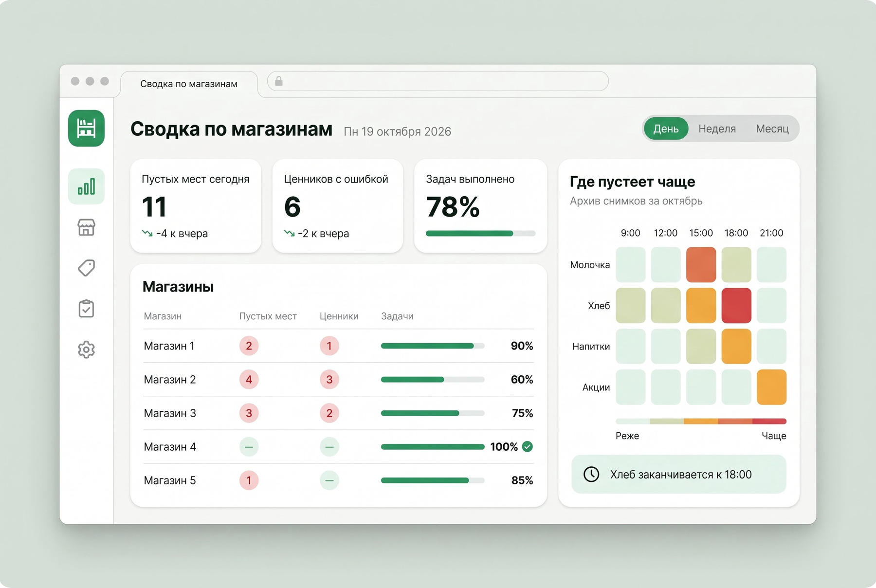Image resolution: width=876 pixels, height=588 pixels.
Task: Switch the period toggle to Месяц
Action: point(772,129)
